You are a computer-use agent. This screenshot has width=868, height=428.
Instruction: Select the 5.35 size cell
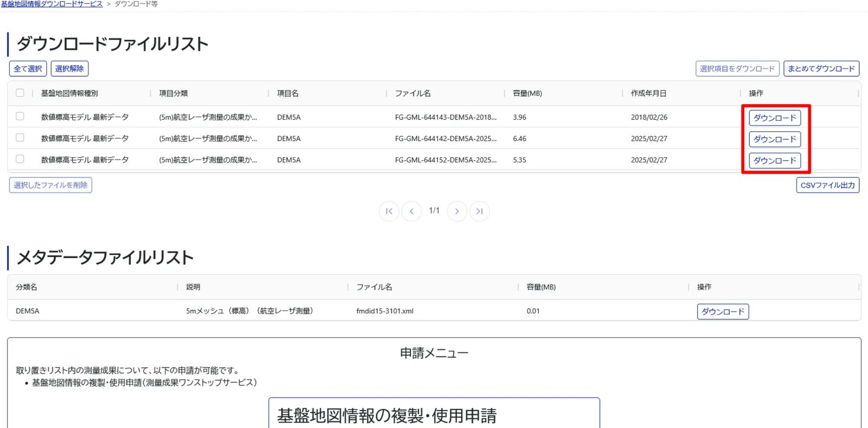520,160
